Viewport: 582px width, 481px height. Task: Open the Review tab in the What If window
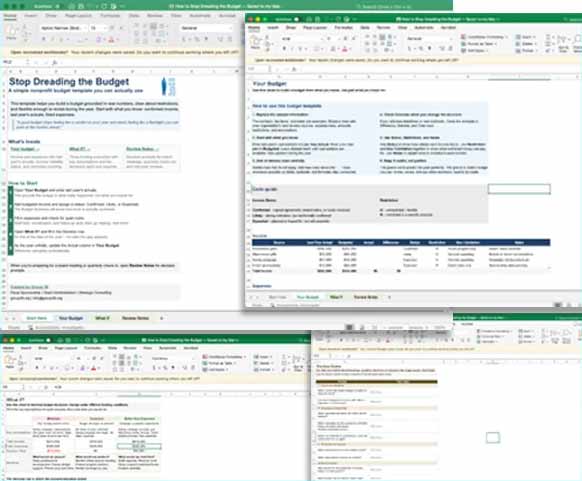point(130,348)
